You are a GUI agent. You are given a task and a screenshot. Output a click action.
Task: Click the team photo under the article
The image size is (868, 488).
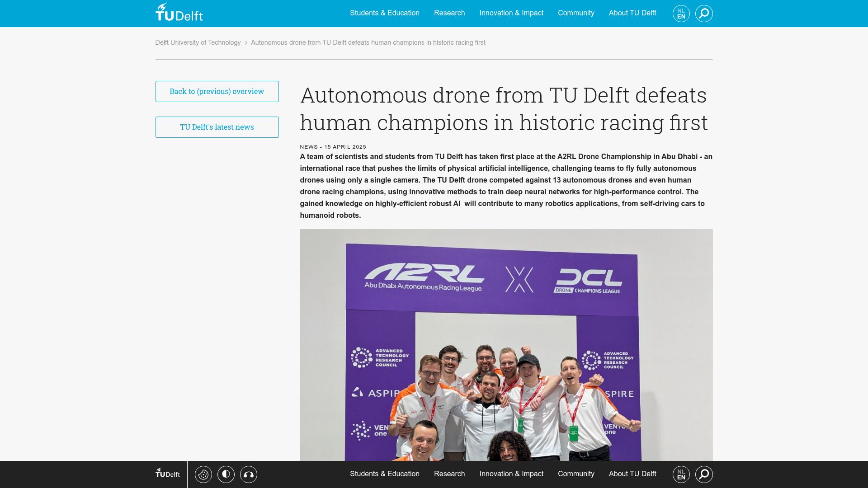pyautogui.click(x=506, y=345)
